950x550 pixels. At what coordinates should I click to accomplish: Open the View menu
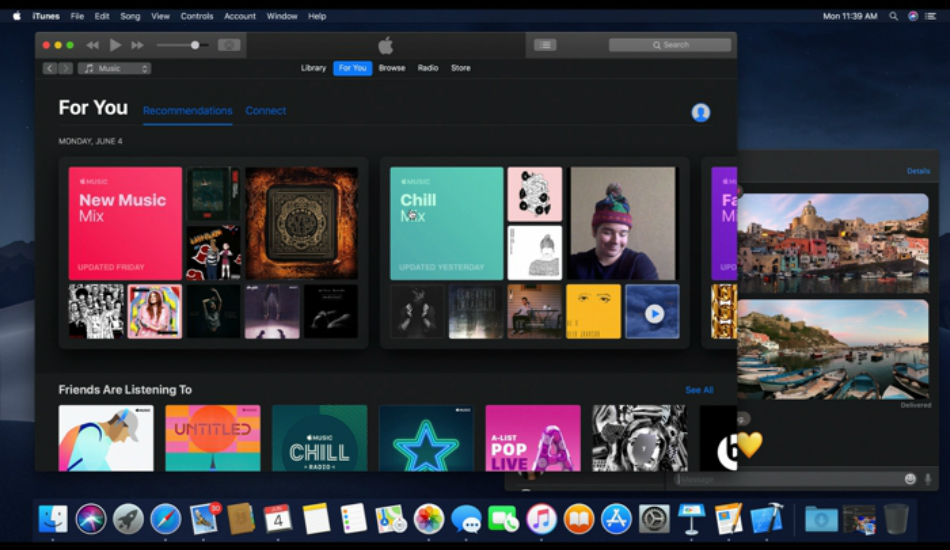(x=161, y=16)
